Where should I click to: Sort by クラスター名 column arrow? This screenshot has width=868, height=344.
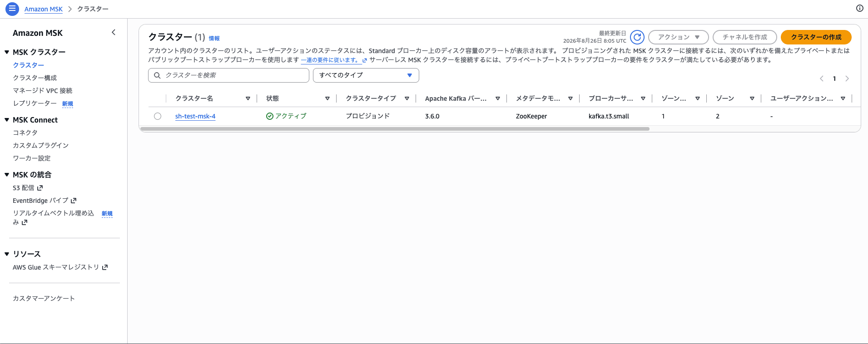coord(248,98)
